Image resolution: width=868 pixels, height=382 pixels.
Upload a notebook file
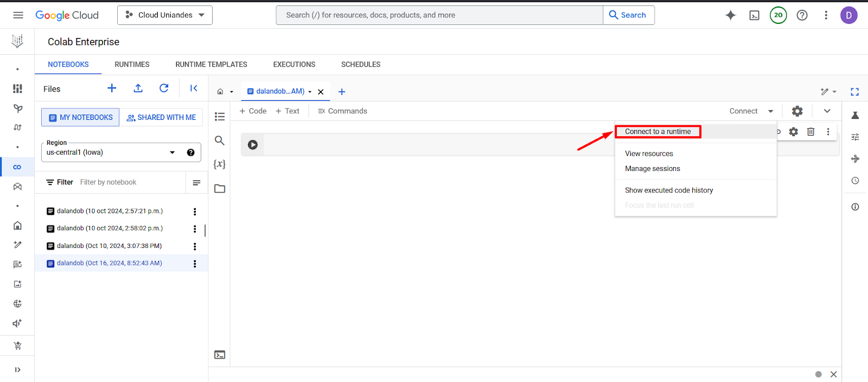click(x=138, y=88)
